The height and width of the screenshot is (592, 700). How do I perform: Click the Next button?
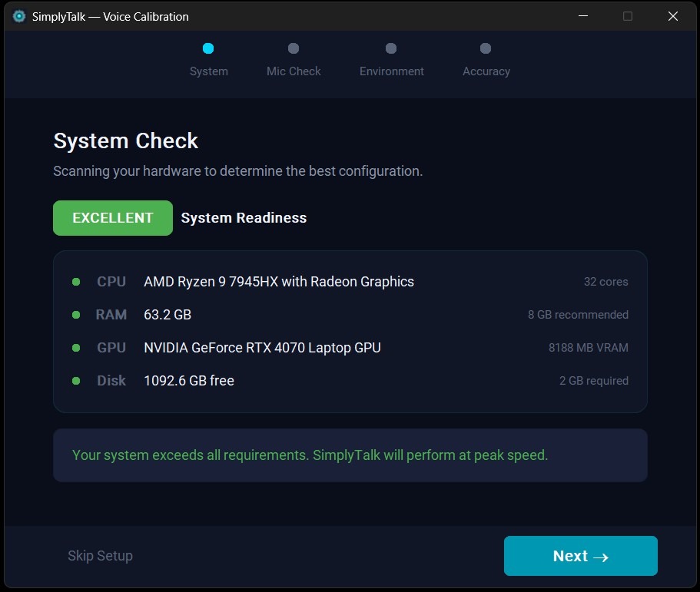click(580, 555)
